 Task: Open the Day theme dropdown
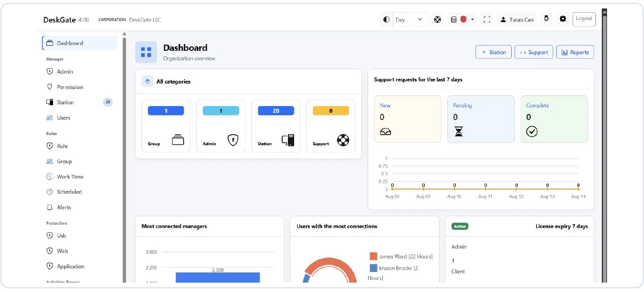coord(410,20)
